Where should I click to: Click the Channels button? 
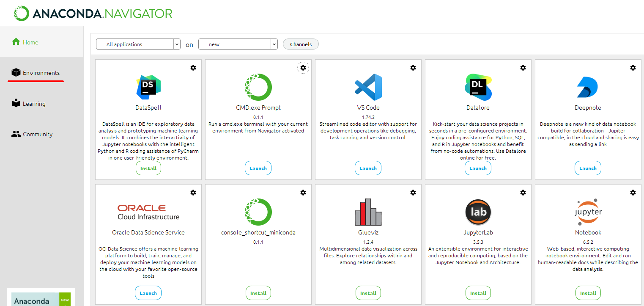click(x=301, y=44)
